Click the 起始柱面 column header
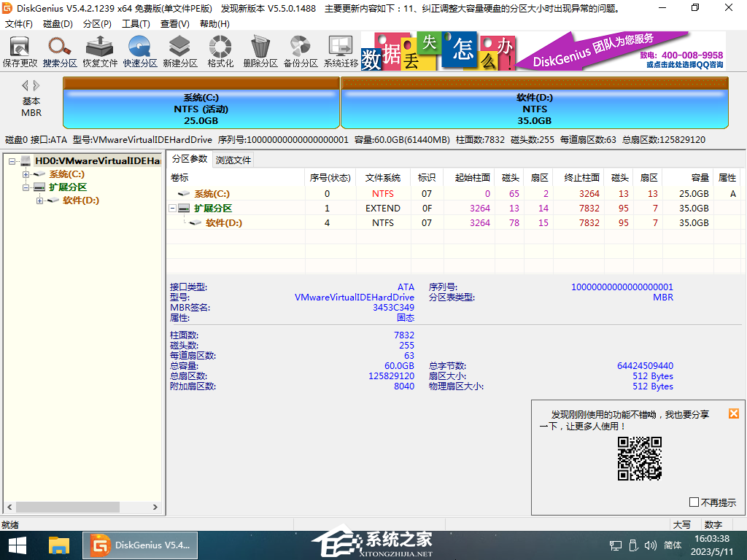Screen dimensions: 747x560 (468, 178)
